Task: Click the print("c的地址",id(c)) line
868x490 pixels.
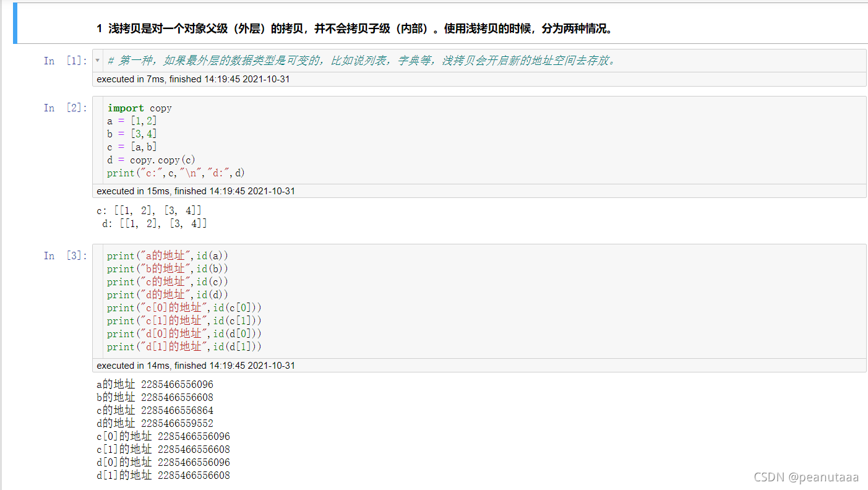Action: pyautogui.click(x=168, y=282)
